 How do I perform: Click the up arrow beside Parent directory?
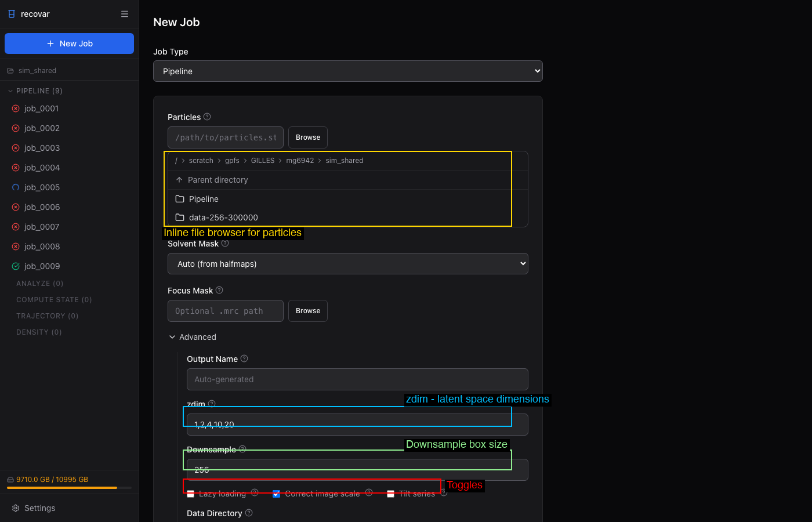point(179,180)
